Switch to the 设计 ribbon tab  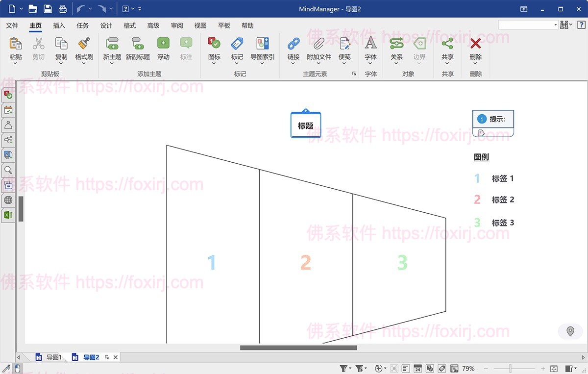pos(106,25)
